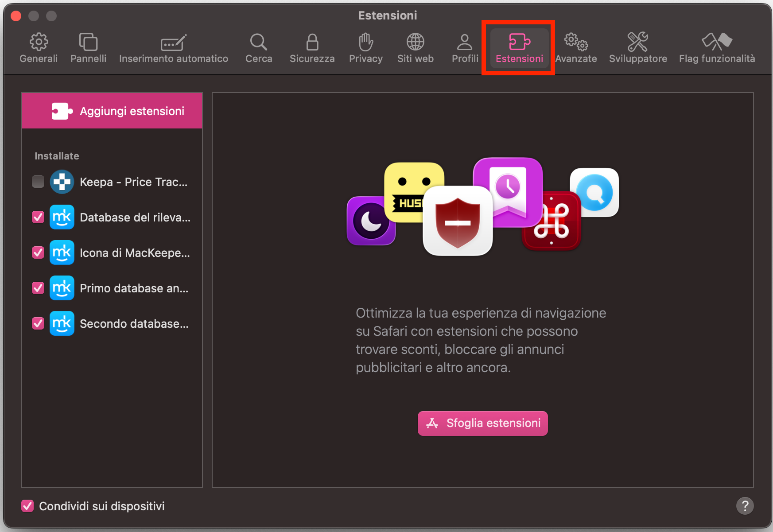Screen dimensions: 773x532
Task: Click the red shield app icon
Action: pos(458,221)
